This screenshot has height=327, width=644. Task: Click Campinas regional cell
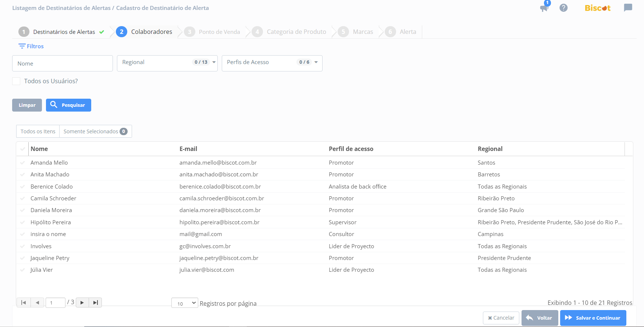coord(491,234)
